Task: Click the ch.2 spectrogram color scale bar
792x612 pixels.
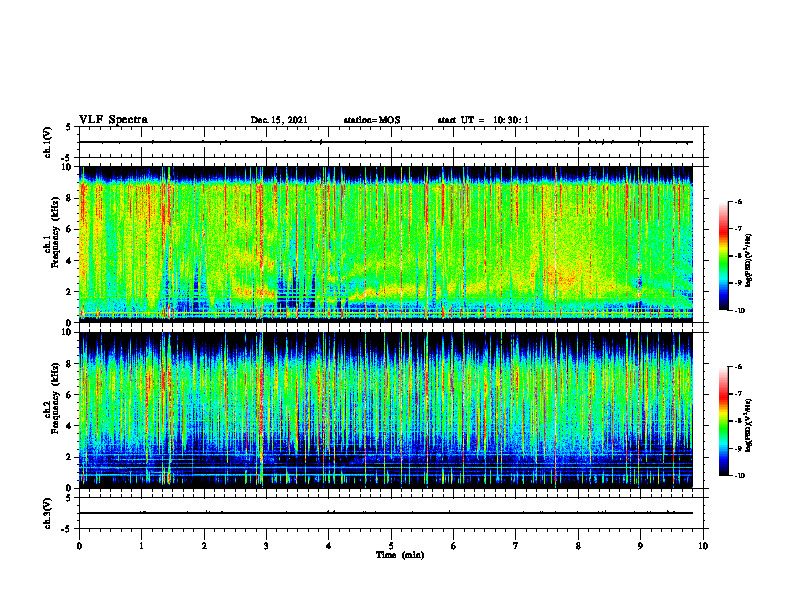Action: [724, 421]
